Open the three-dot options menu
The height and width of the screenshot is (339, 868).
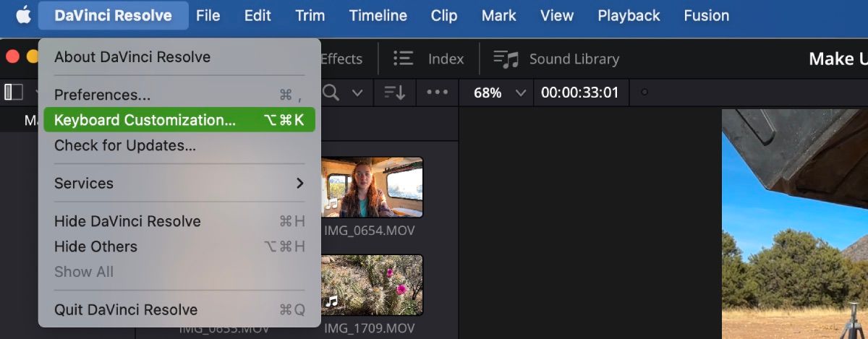(437, 93)
